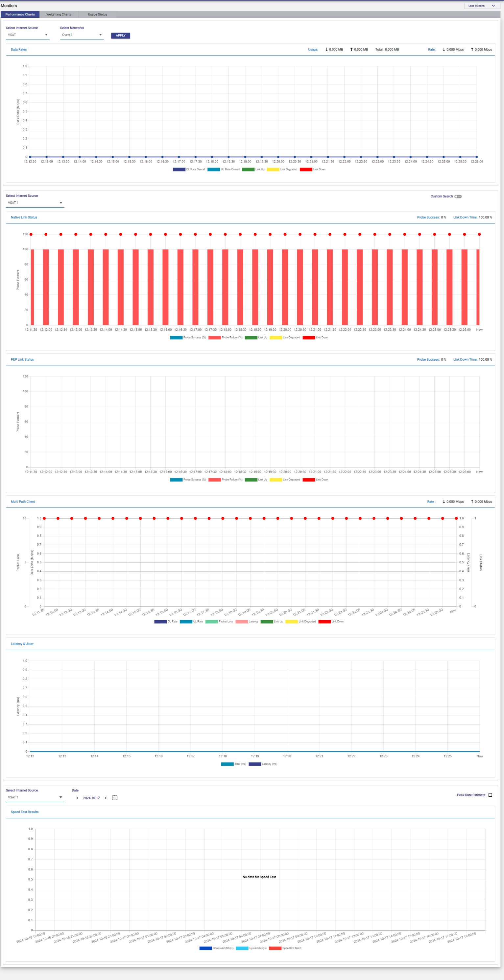Screen dimensions: 504x980
Task: Toggle the Custom Search switch
Action: (x=458, y=197)
